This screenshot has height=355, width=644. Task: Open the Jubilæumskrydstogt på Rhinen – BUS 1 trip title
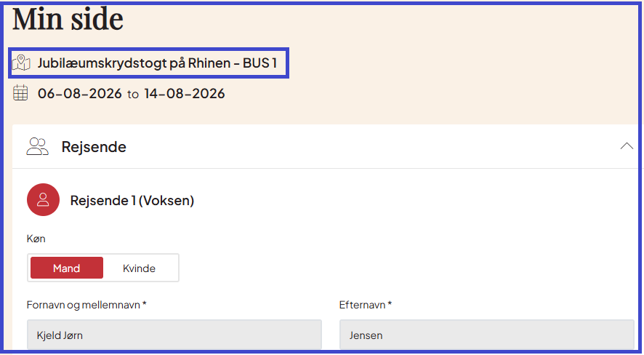coord(157,63)
